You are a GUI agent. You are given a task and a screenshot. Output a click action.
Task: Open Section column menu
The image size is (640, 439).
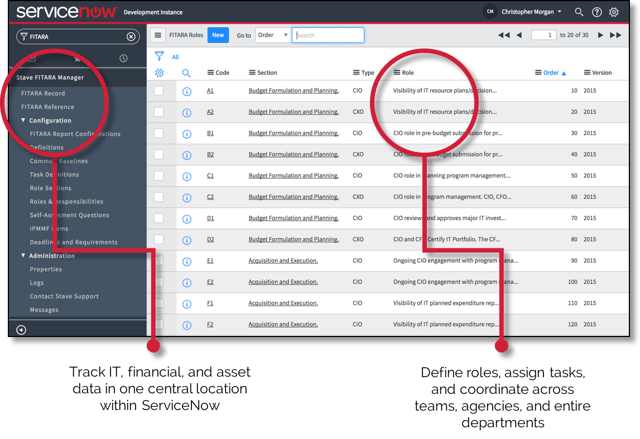point(252,73)
